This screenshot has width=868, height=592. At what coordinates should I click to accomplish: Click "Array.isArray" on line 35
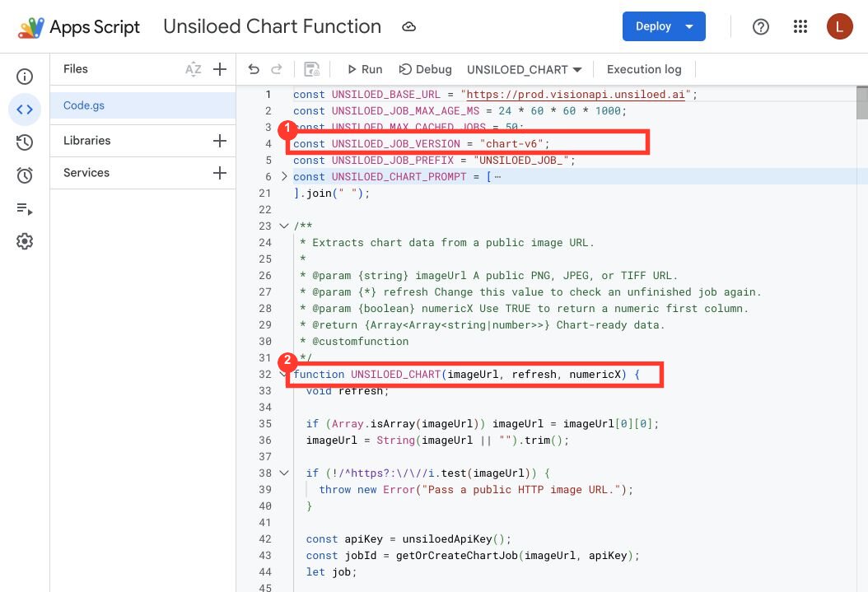point(373,424)
